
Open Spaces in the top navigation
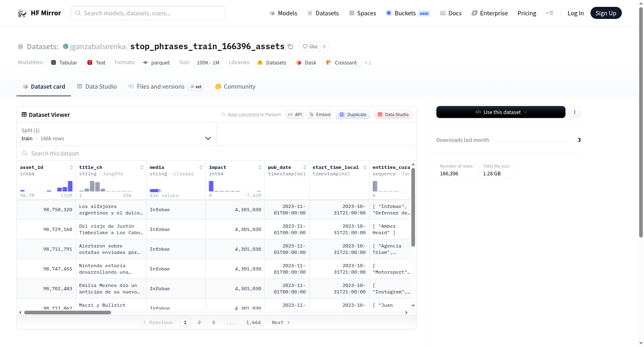click(363, 13)
